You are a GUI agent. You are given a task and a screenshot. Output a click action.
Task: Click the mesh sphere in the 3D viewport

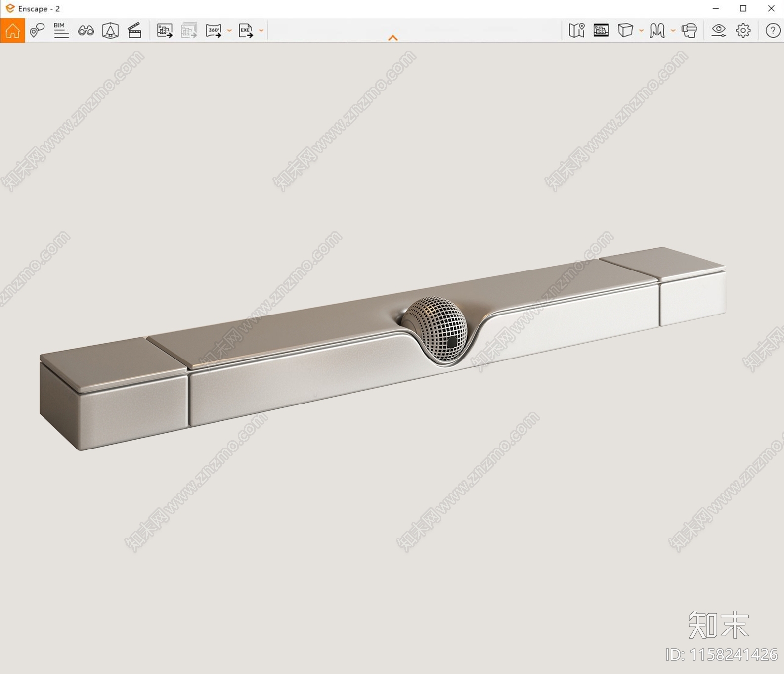(x=435, y=328)
